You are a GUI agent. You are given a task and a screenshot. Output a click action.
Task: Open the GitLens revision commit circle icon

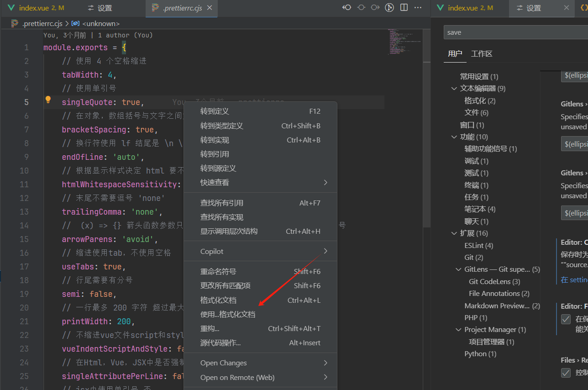361,7
